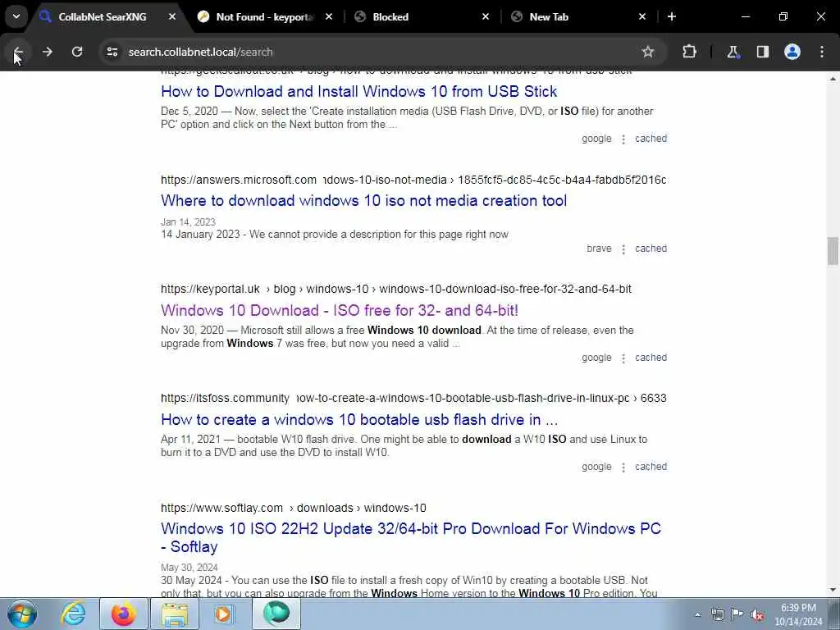840x630 pixels.
Task: Open the Softlay Windows 10 ISO 22H2 result
Action: tap(411, 537)
